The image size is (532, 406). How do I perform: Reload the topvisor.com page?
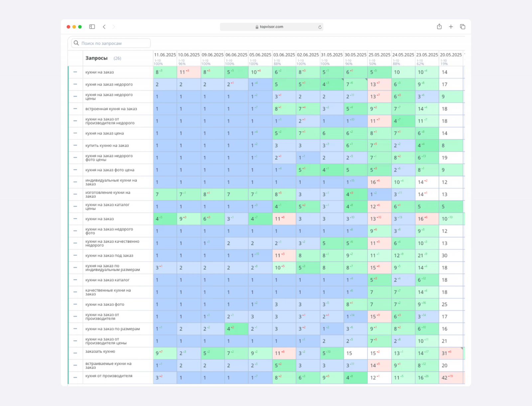pos(320,27)
